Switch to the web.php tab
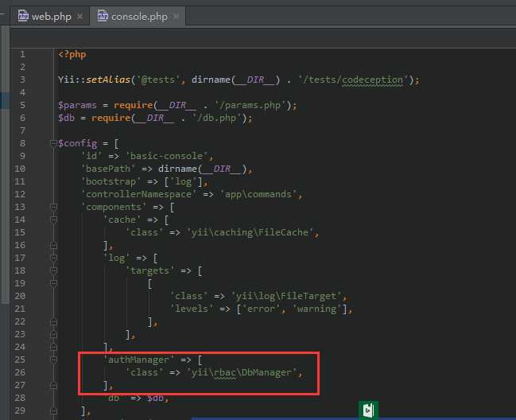Screen dimensions: 516x420 50,16
